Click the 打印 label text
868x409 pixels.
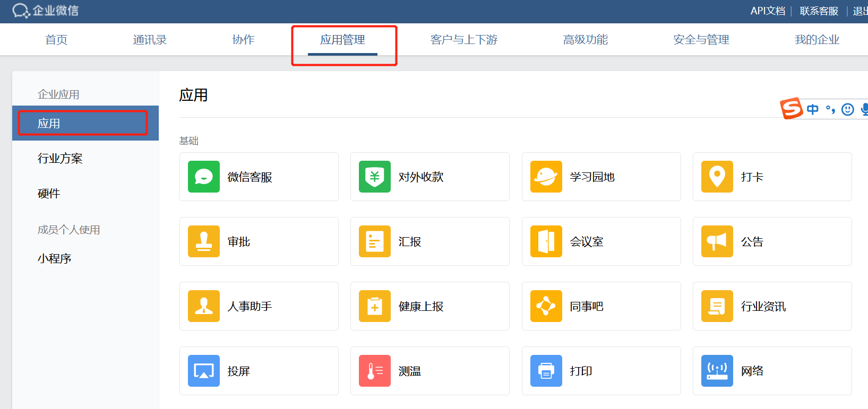[581, 371]
